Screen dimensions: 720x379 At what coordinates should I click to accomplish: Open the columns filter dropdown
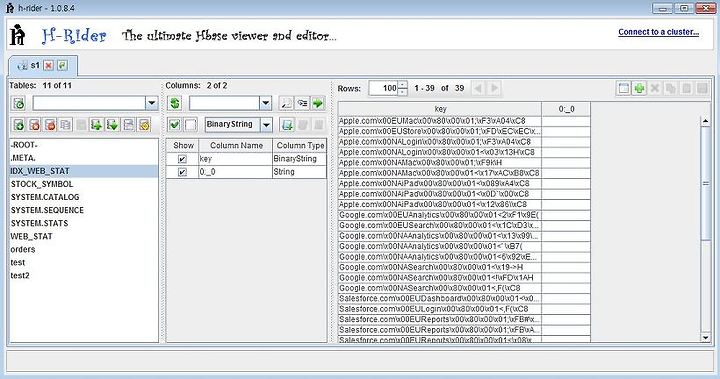[x=265, y=103]
